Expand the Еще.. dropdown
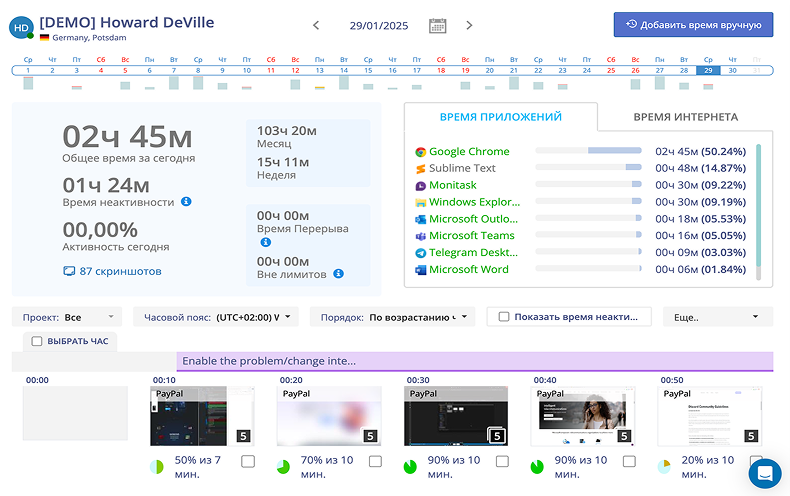This screenshot has width=790, height=496. [x=717, y=317]
